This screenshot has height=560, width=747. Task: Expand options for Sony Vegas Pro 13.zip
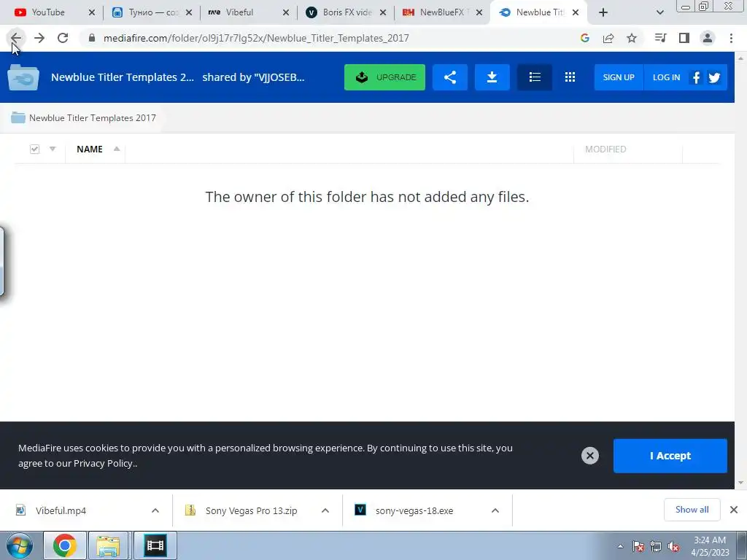[x=325, y=510]
